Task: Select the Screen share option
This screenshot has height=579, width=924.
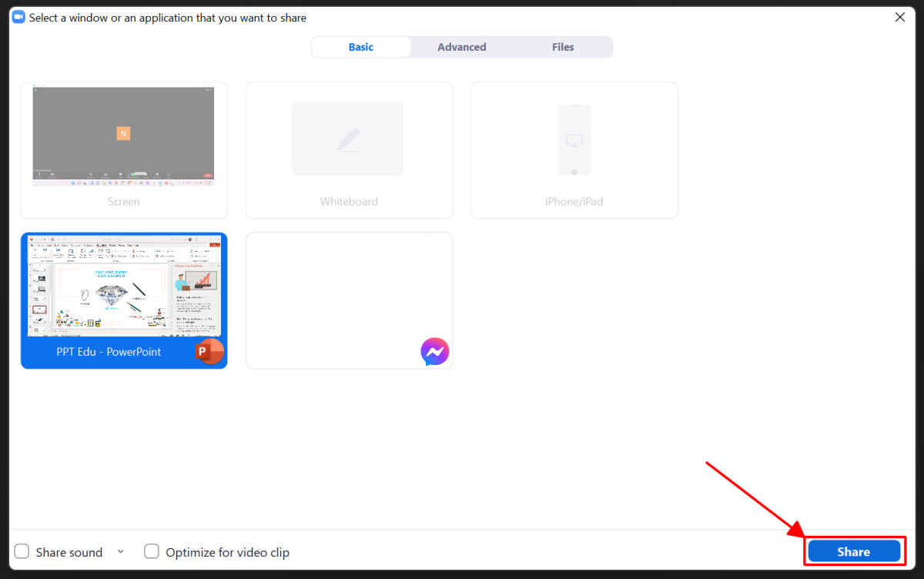Action: (x=124, y=150)
